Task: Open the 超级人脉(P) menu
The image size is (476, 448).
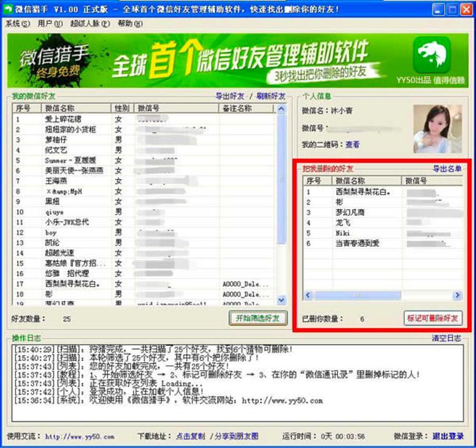Action: (90, 24)
